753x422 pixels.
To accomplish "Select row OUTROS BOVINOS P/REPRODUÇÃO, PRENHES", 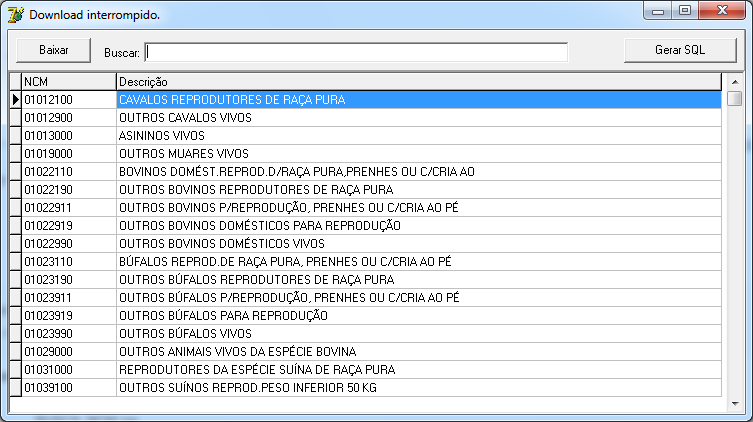I will (x=419, y=208).
